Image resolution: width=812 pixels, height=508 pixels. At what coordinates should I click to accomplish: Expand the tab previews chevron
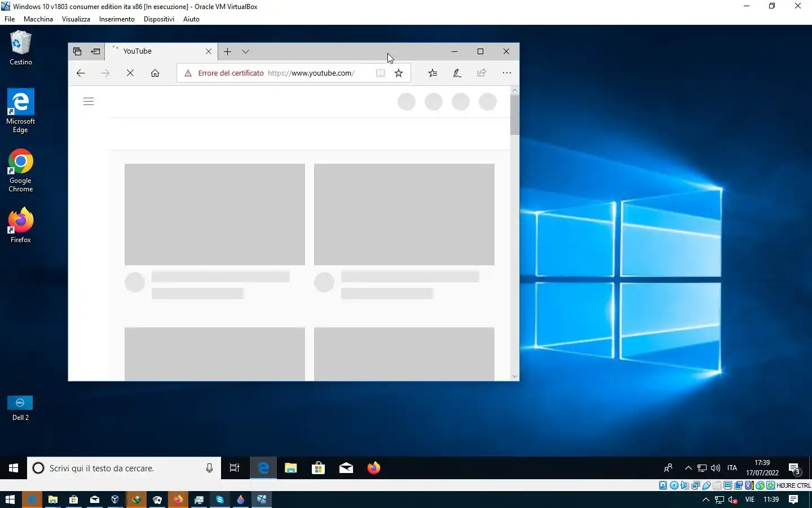click(x=245, y=51)
